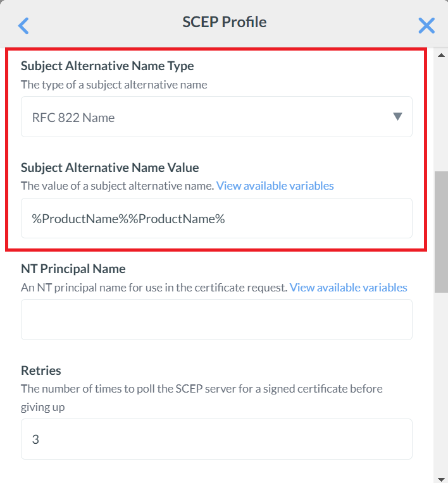Click the scrollbar up arrow
This screenshot has width=448, height=483.
(441, 55)
